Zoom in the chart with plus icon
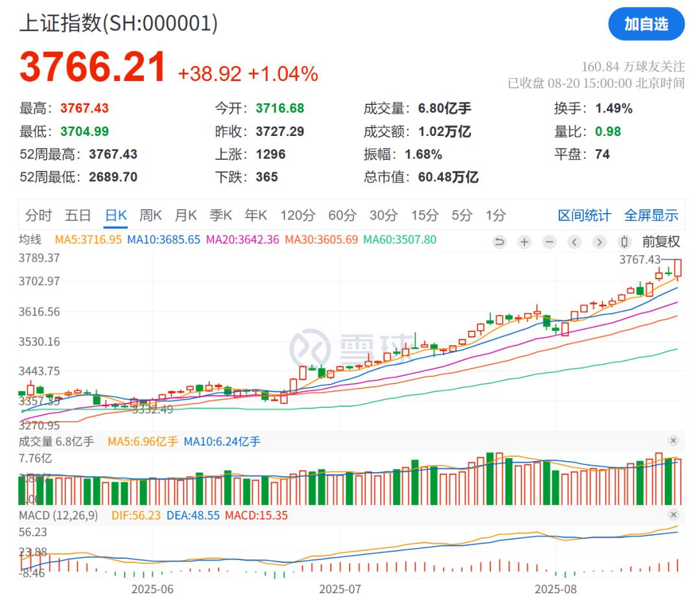Viewport: 700px width, 601px height. tap(524, 242)
